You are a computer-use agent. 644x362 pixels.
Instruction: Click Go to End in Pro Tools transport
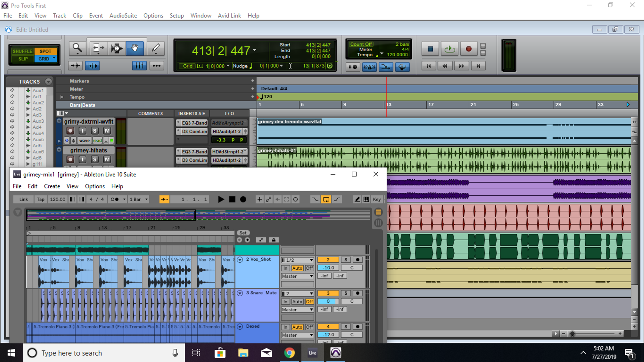(478, 66)
